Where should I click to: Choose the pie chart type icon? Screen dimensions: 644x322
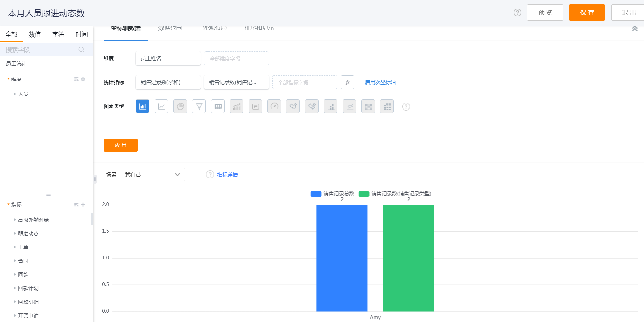(x=180, y=106)
